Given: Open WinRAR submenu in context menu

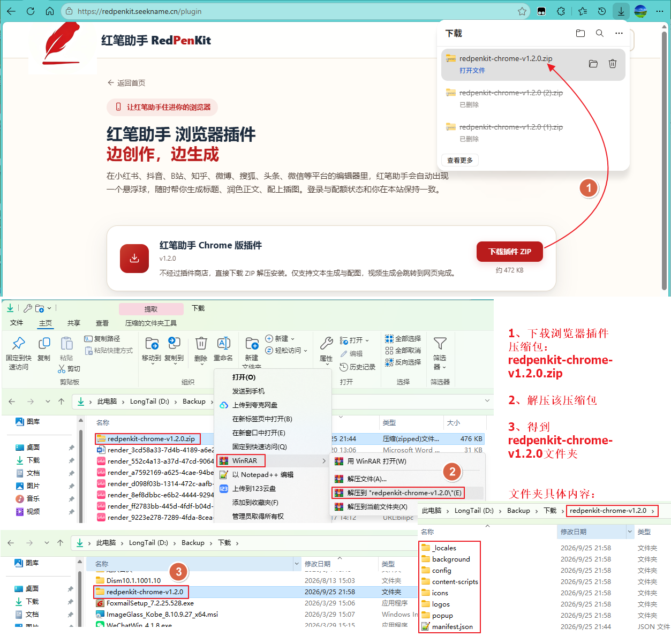Looking at the screenshot, I should coord(273,461).
